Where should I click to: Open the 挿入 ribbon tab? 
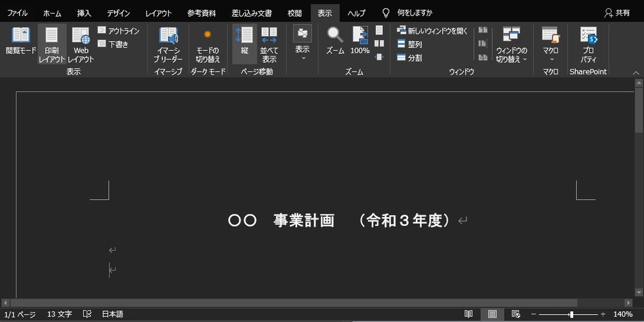84,13
